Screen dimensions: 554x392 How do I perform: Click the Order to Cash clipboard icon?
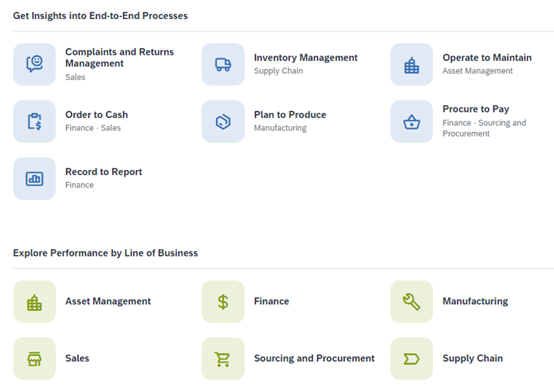pos(34,122)
